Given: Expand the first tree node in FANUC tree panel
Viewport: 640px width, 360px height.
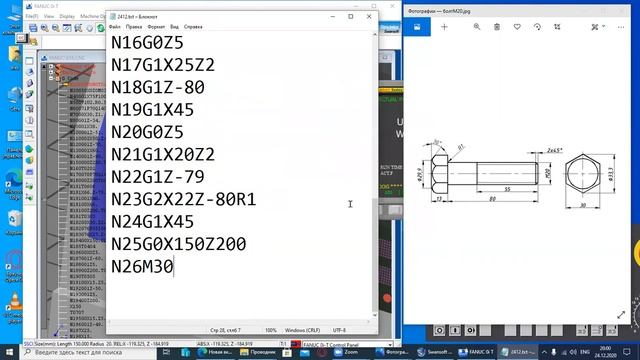Looking at the screenshot, I should tap(51, 67).
